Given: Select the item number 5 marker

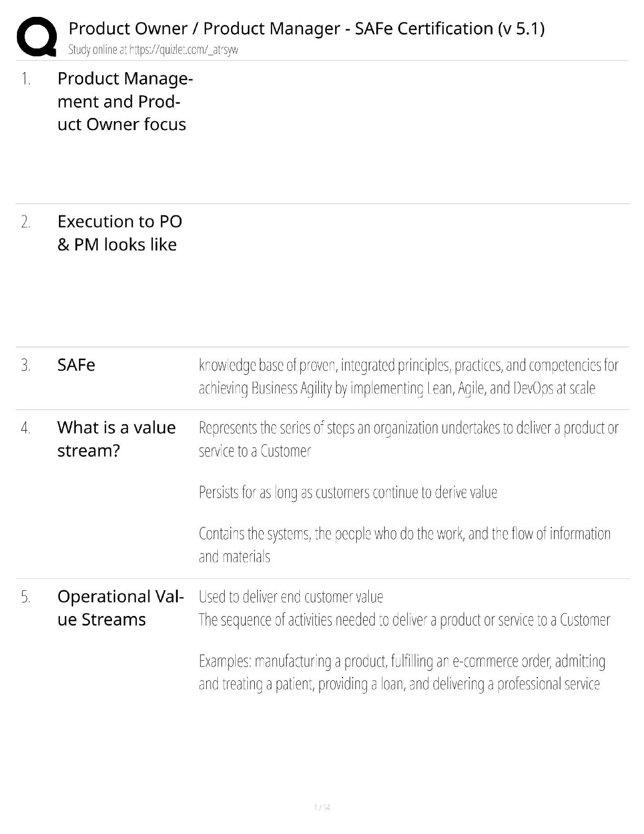Looking at the screenshot, I should point(26,598).
